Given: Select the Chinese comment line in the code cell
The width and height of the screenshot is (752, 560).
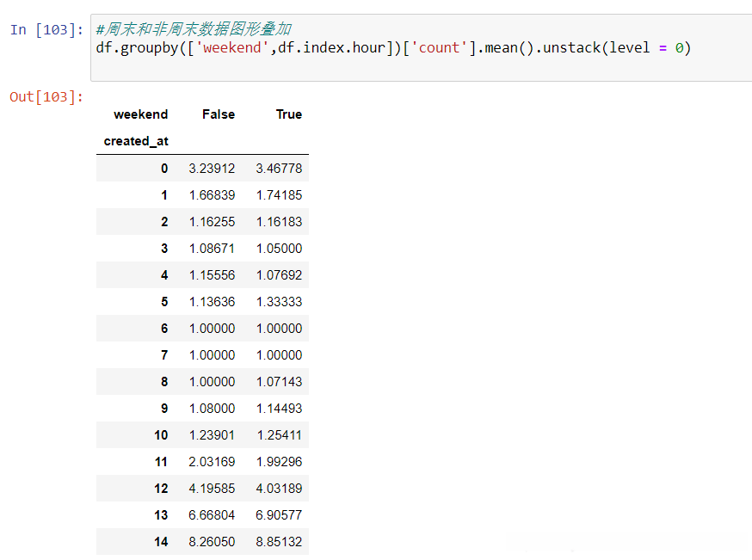Looking at the screenshot, I should coord(194,29).
